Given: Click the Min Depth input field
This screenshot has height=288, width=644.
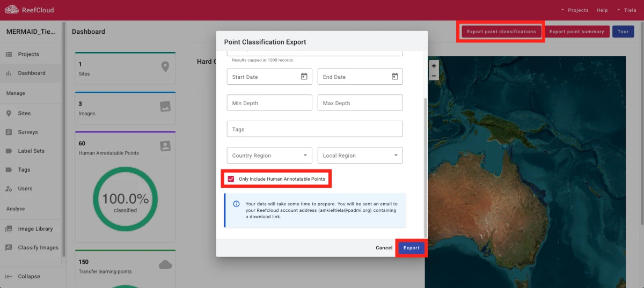Looking at the screenshot, I should point(269,103).
